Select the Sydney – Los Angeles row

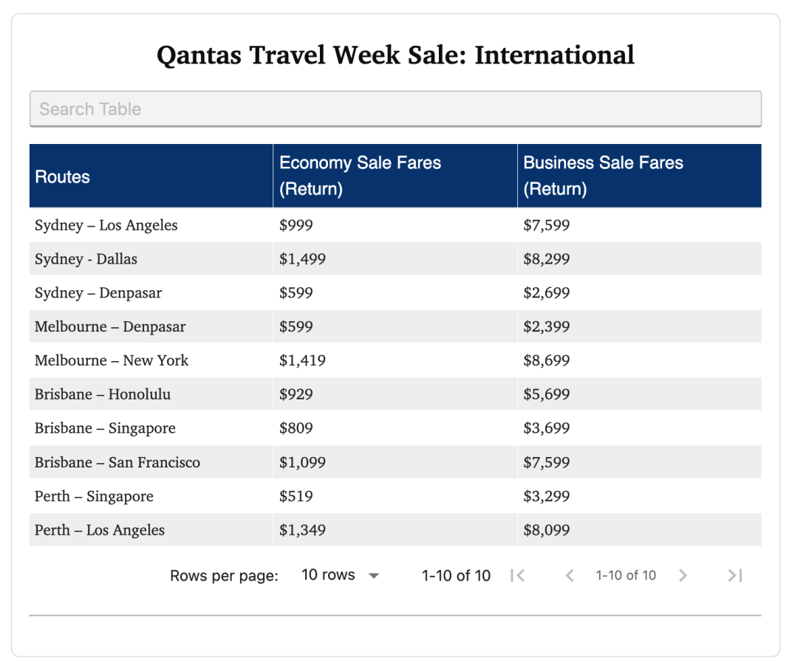pos(106,225)
